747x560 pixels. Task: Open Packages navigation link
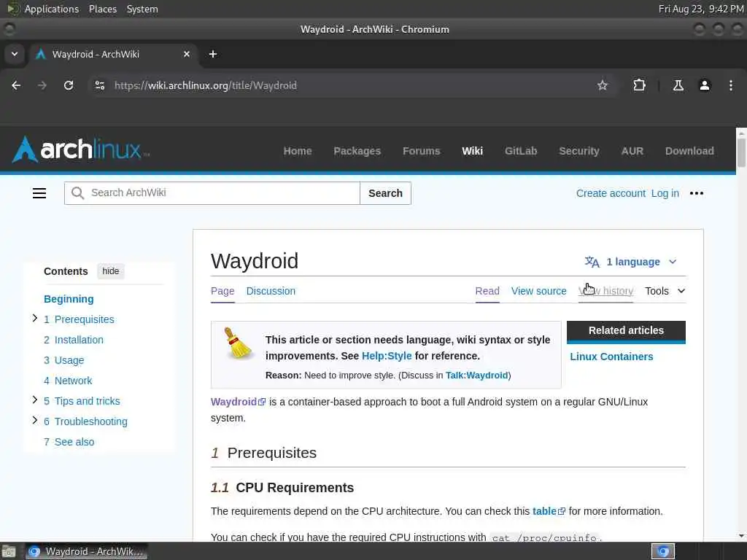357,151
